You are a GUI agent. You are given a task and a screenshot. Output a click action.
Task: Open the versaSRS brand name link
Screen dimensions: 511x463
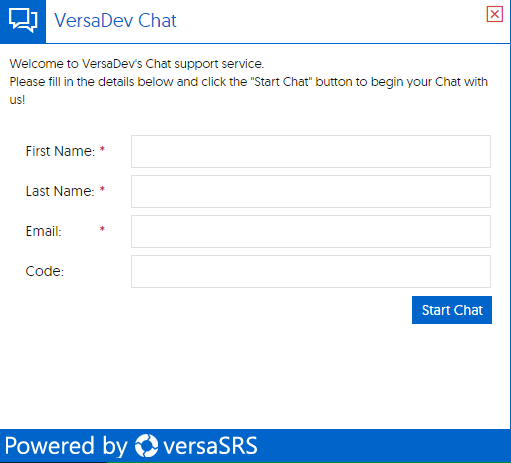[211, 446]
